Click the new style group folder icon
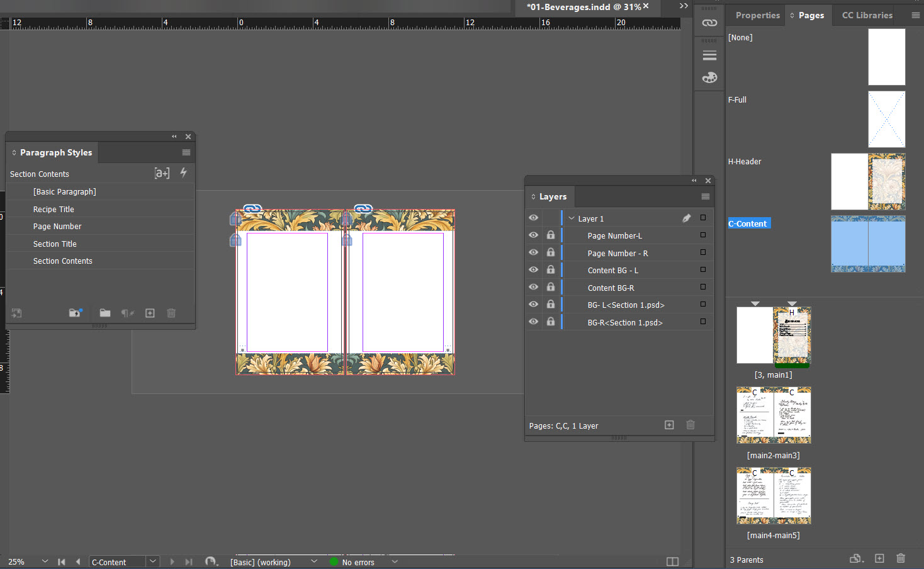924x569 pixels. (x=105, y=313)
